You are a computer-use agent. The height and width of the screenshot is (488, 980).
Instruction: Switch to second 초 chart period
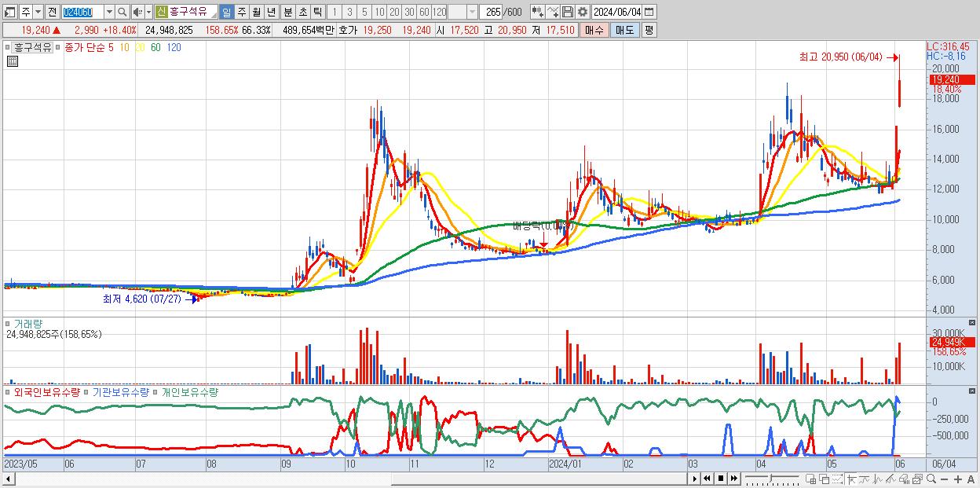click(x=302, y=12)
